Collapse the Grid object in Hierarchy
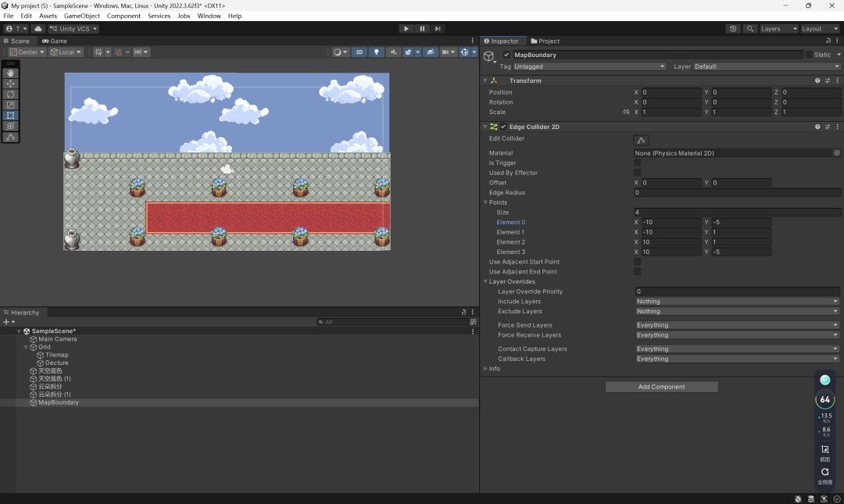Viewport: 844px width, 504px height. click(26, 347)
